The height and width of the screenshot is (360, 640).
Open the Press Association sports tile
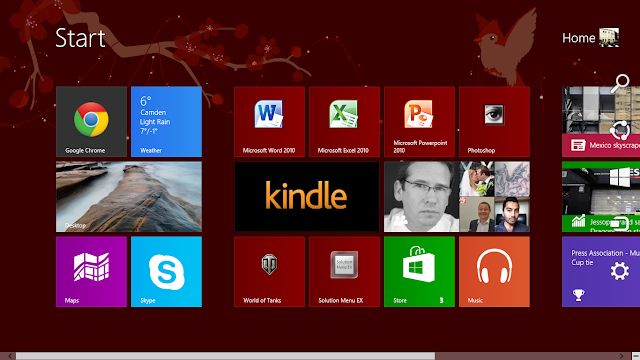[601, 271]
